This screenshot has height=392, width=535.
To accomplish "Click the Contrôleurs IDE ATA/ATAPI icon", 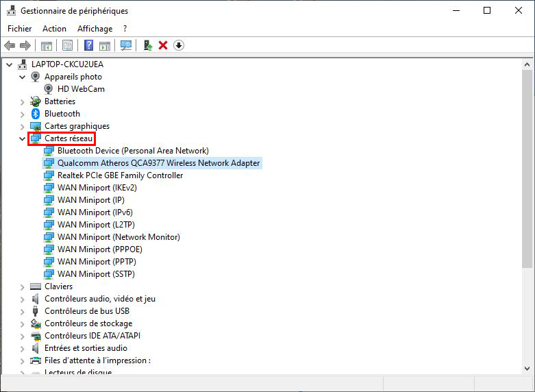I will point(36,336).
